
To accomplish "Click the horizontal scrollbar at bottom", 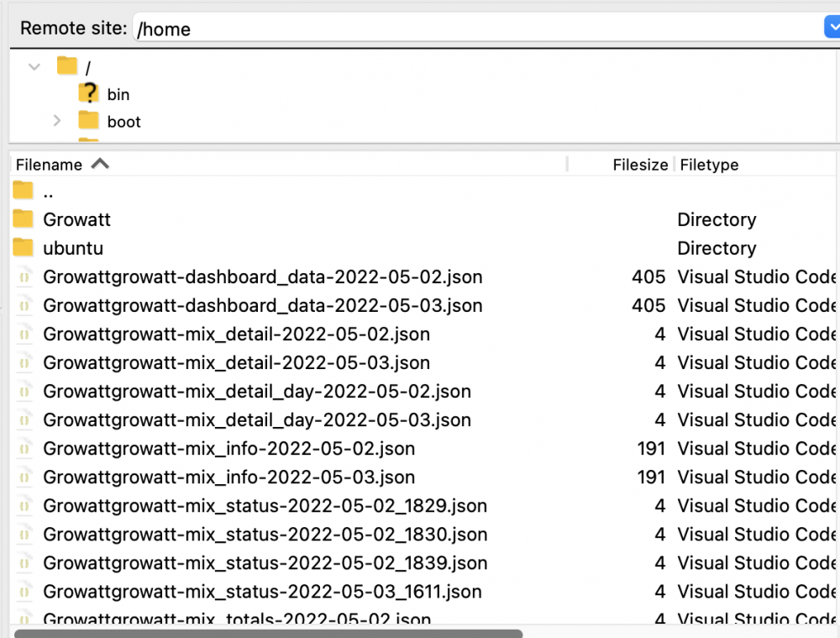I will pyautogui.click(x=268, y=633).
